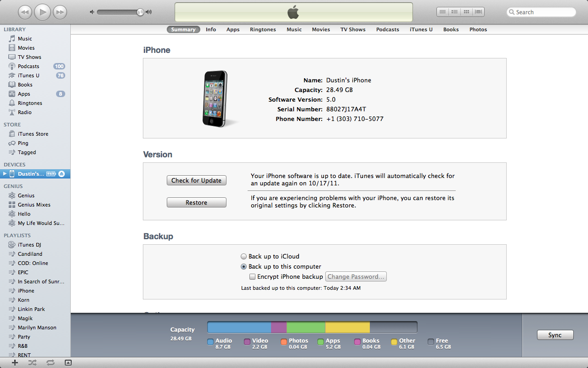Viewport: 588px width, 368px height.
Task: Enable Encrypt iPhone backup checkbox
Action: point(252,277)
